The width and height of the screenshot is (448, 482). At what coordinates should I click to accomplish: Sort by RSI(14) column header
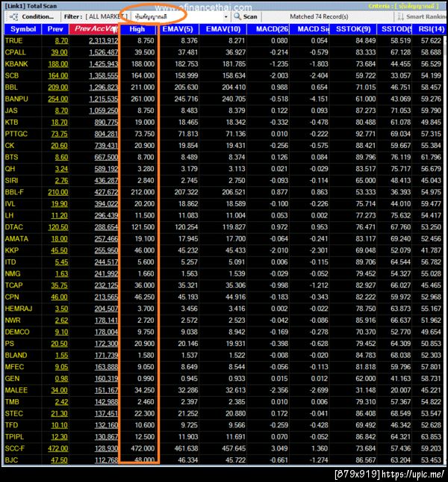(x=429, y=29)
